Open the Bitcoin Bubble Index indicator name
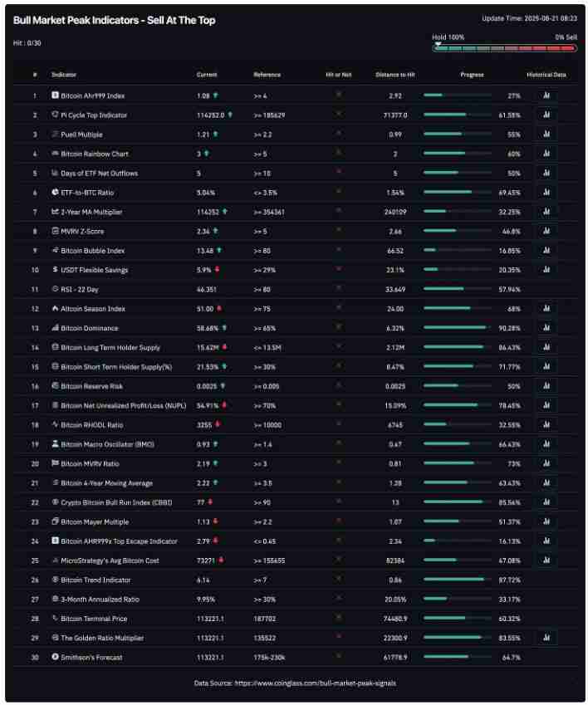This screenshot has height=705, width=588. (93, 250)
